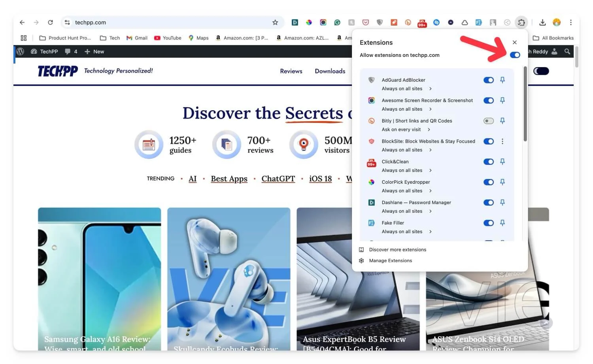Disable Fake Filler toggle
Screen dimensions: 593x364
click(x=489, y=223)
